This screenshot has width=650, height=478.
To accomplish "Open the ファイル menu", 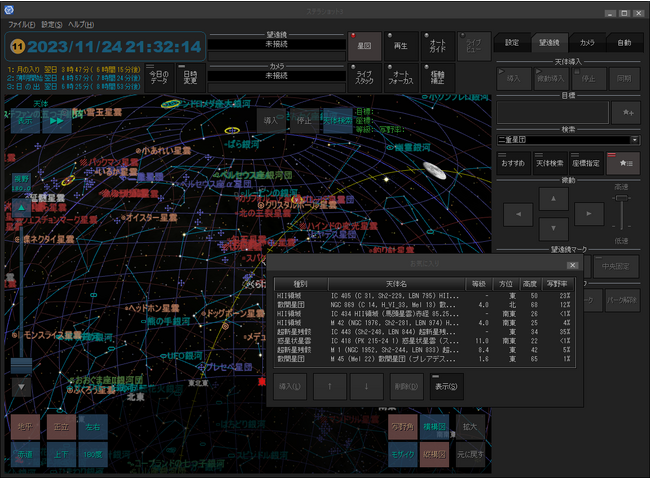I will click(22, 25).
